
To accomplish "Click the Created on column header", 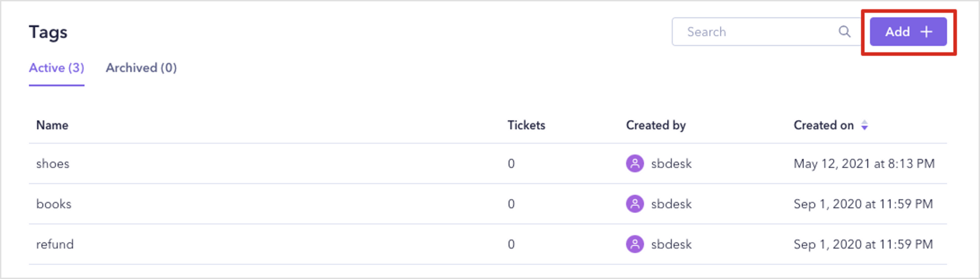I will (823, 125).
